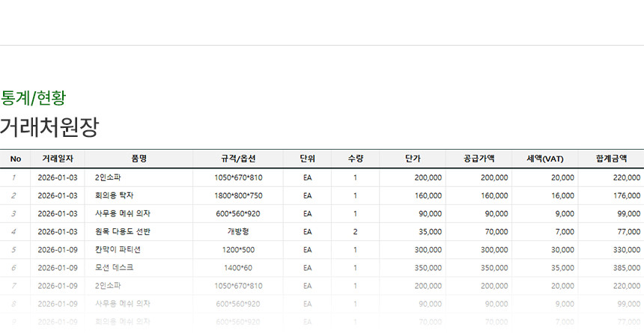Image resolution: width=644 pixels, height=333 pixels.
Task: Click the 거래처원장 page title
Action: pyautogui.click(x=49, y=127)
